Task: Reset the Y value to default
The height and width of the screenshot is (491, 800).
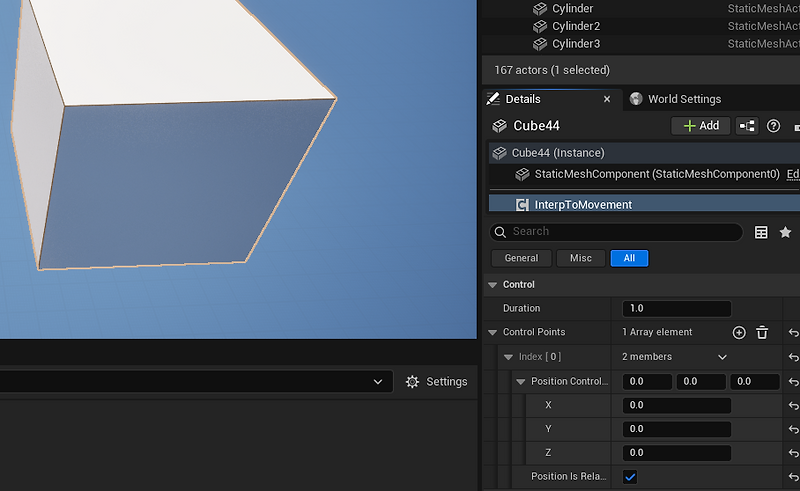Action: (x=793, y=430)
